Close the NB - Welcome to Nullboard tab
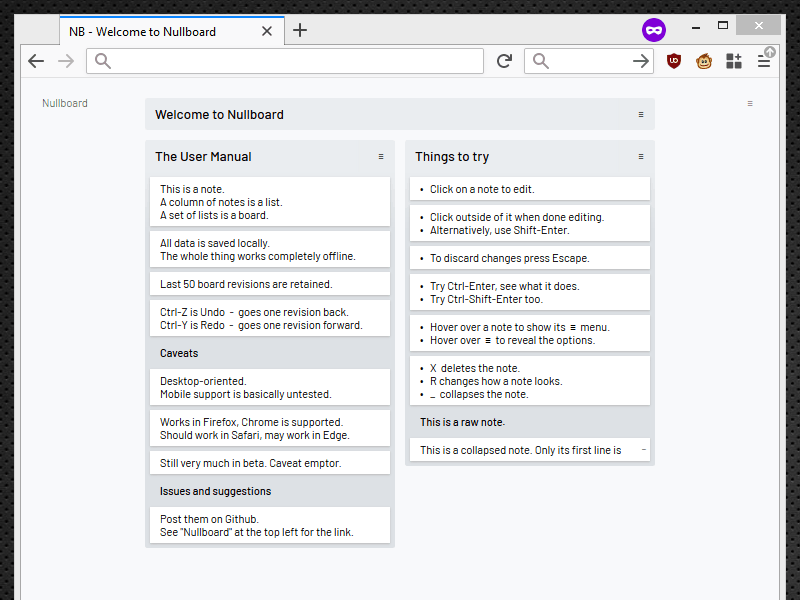The width and height of the screenshot is (800, 600). click(267, 32)
